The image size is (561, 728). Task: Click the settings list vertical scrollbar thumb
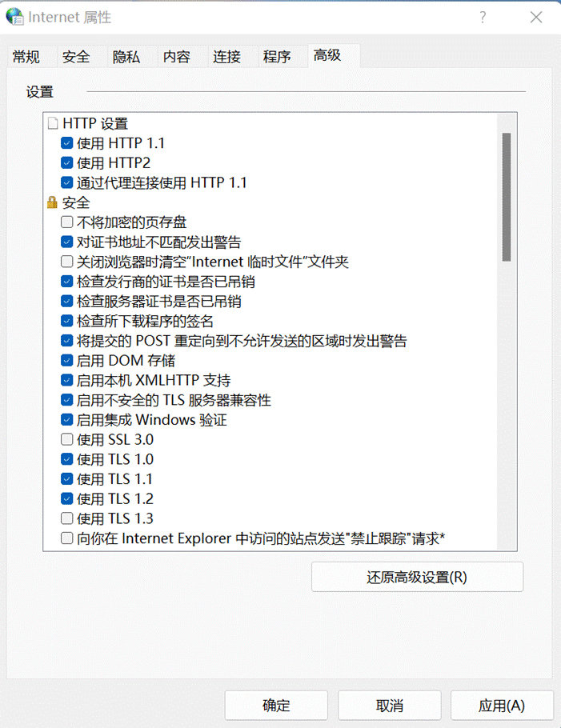(506, 197)
